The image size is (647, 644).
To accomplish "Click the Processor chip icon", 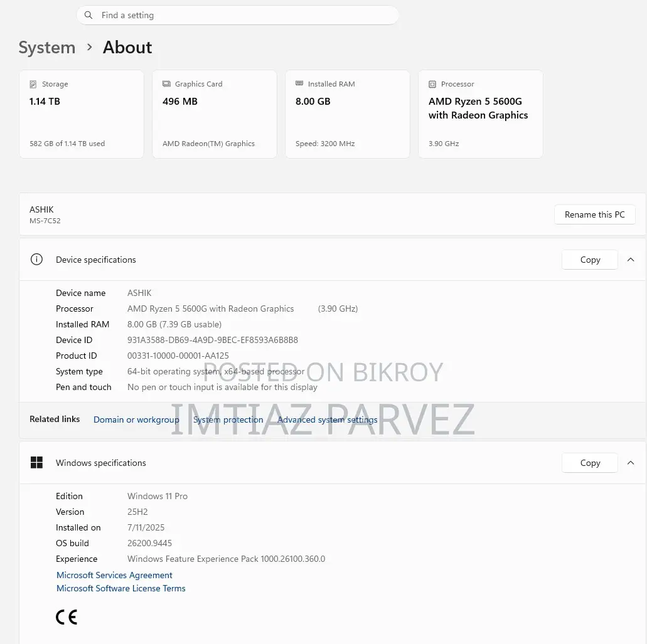I will point(432,84).
